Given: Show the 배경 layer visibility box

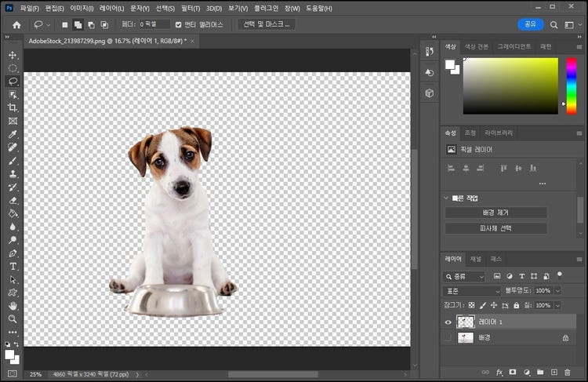Looking at the screenshot, I should pyautogui.click(x=448, y=337).
